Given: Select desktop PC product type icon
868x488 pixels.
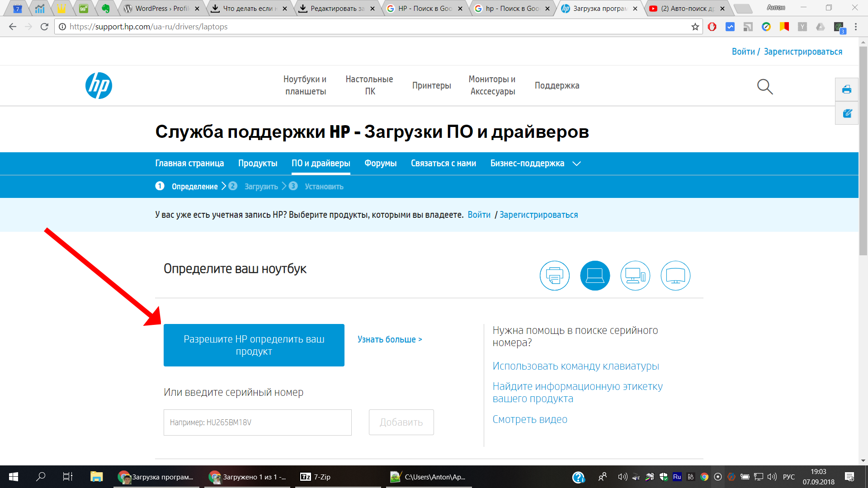Looking at the screenshot, I should pos(635,276).
